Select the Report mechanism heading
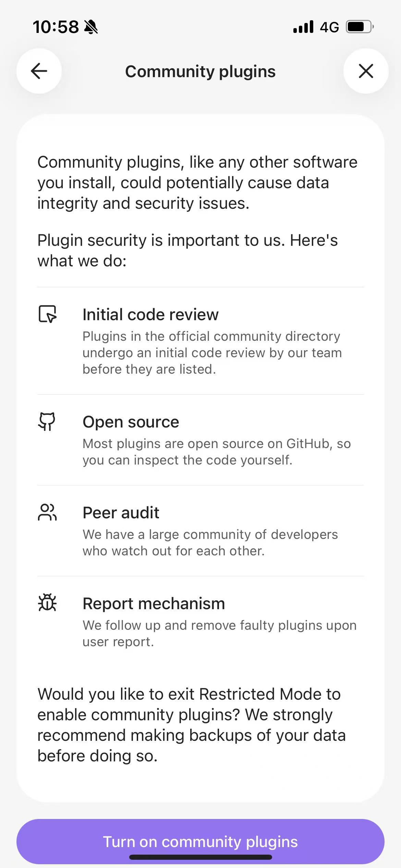The image size is (401, 868). pos(154,603)
